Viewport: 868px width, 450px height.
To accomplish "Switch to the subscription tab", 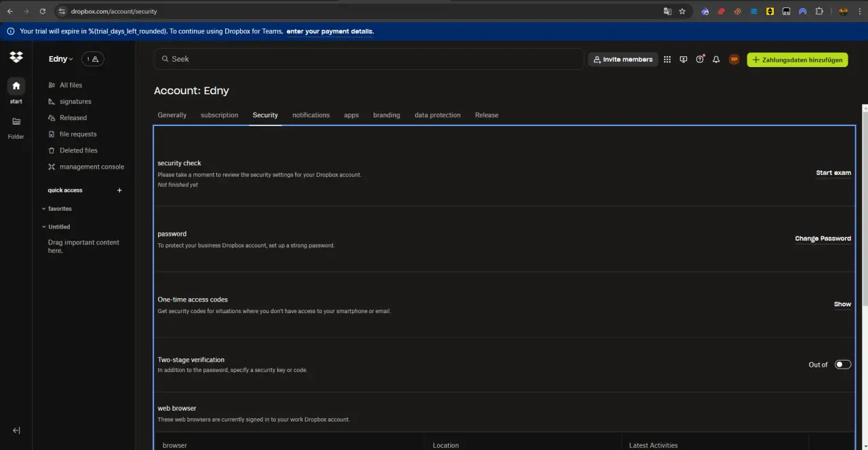I will (x=220, y=115).
